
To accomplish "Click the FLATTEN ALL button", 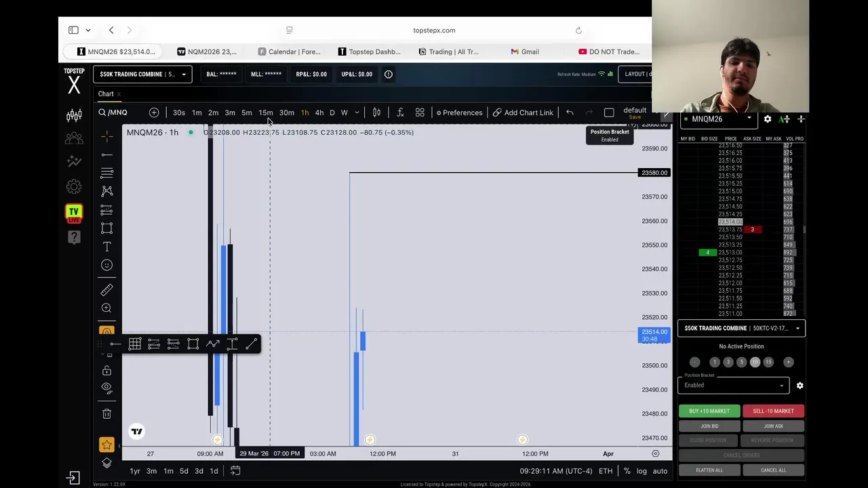I will click(x=709, y=470).
